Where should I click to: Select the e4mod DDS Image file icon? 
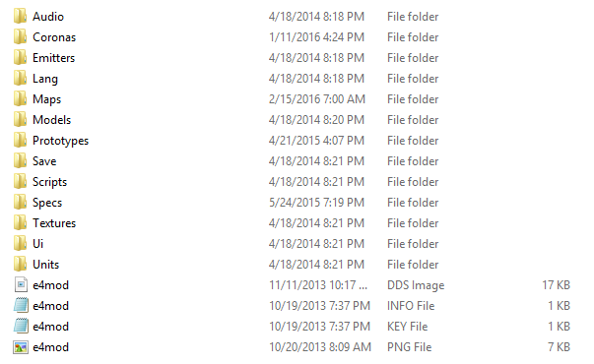coord(21,284)
